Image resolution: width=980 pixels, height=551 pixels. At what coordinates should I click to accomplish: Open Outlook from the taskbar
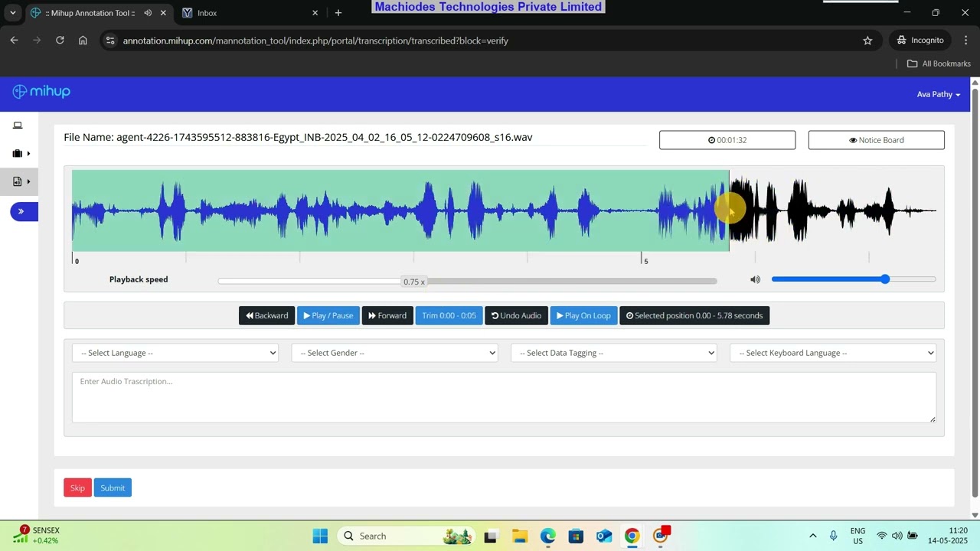click(604, 536)
